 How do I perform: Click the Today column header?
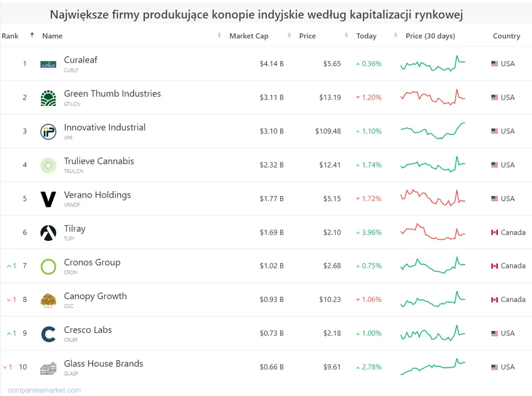pos(366,36)
